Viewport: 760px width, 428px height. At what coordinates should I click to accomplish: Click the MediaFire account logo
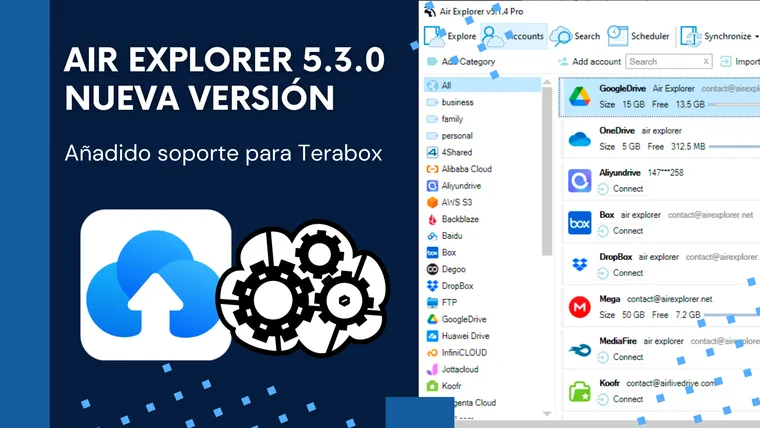[580, 349]
